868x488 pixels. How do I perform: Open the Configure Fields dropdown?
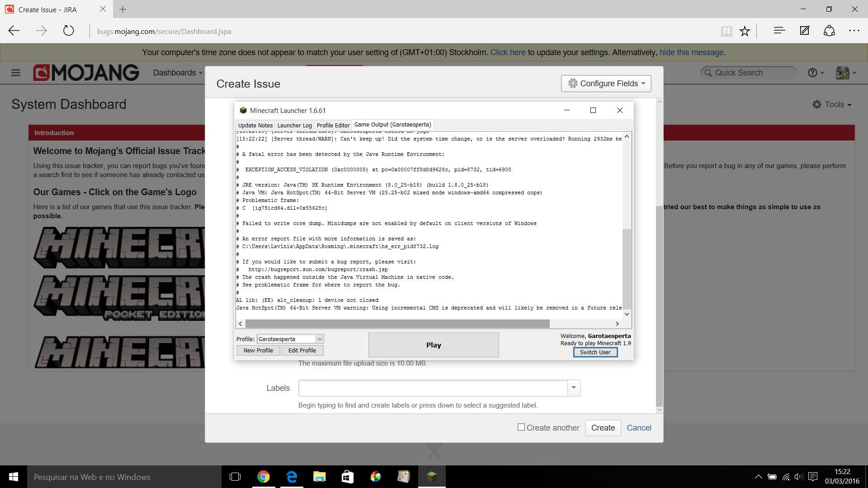pyautogui.click(x=606, y=84)
